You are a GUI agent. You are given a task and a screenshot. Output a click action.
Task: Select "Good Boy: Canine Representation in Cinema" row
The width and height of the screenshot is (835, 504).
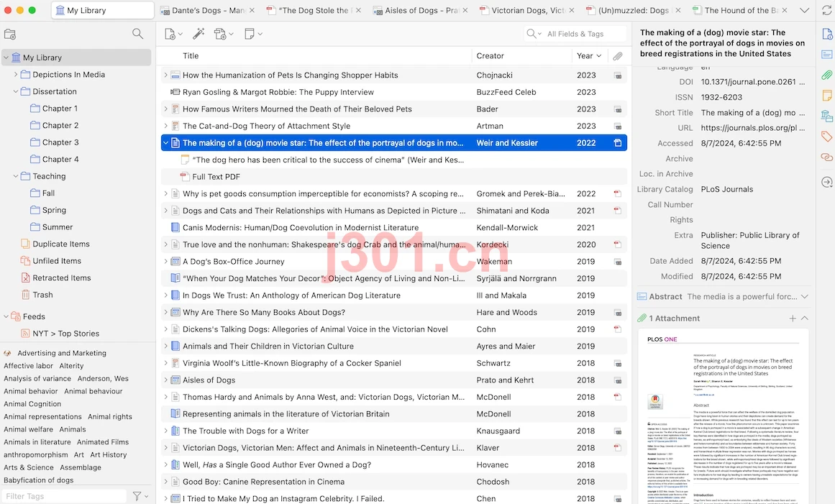point(394,482)
